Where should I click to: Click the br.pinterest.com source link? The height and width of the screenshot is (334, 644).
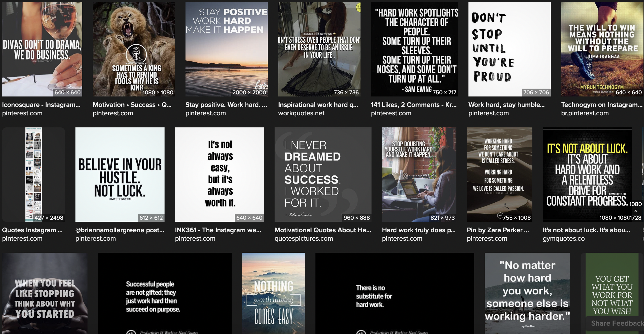point(585,113)
